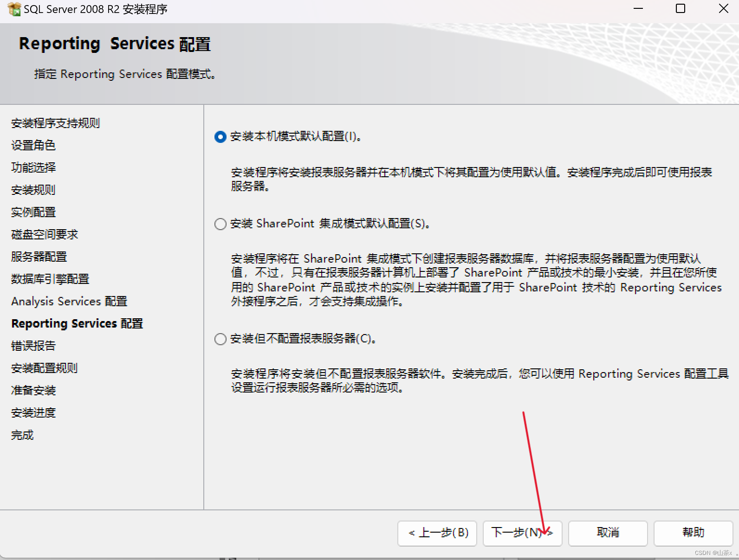Image resolution: width=739 pixels, height=560 pixels.
Task: Click the SQL Server setup title bar icon
Action: click(x=14, y=9)
